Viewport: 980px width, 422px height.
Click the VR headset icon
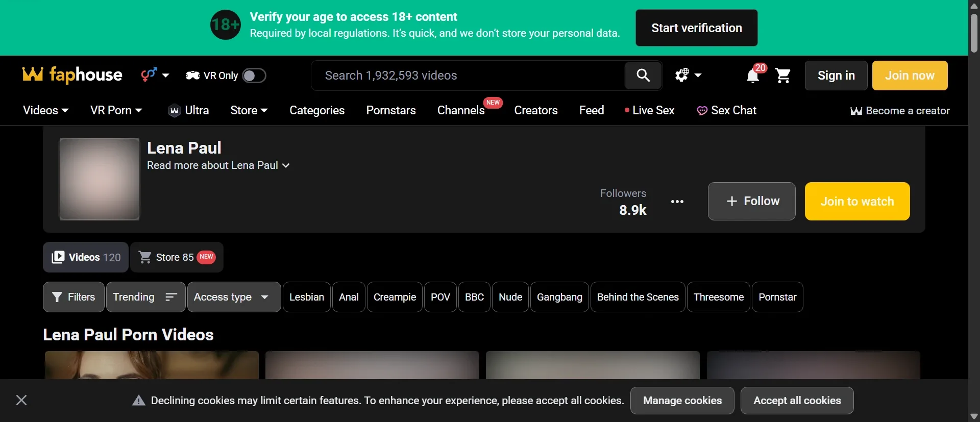tap(192, 76)
